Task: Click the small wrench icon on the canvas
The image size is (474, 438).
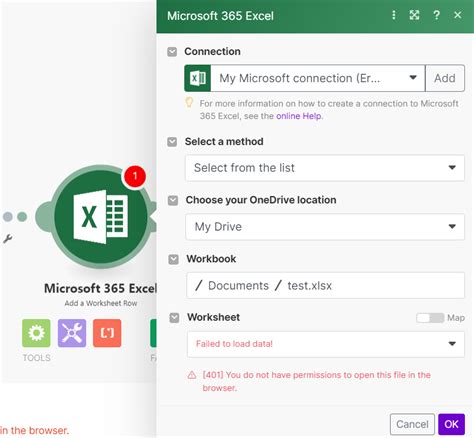Action: [x=7, y=239]
